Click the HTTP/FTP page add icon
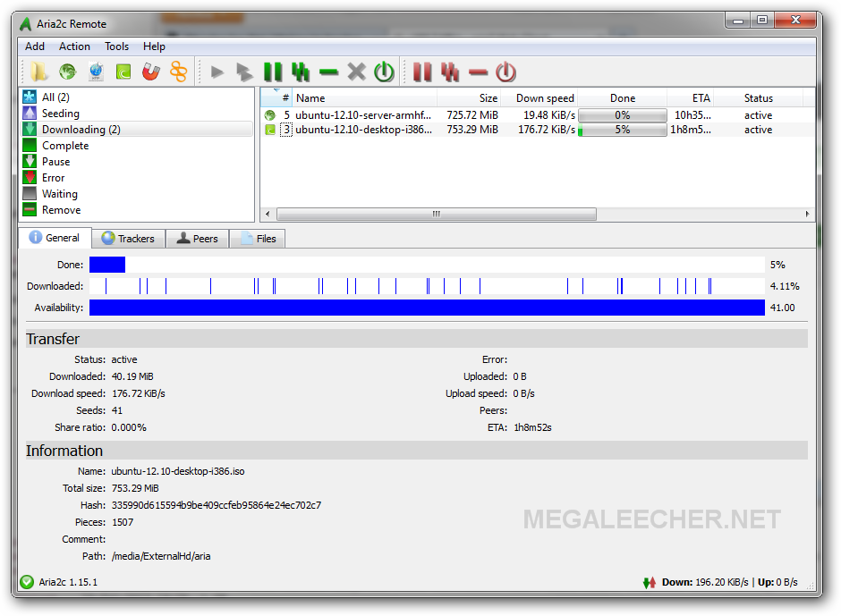Viewport: 841px width, 616px height. (x=96, y=72)
